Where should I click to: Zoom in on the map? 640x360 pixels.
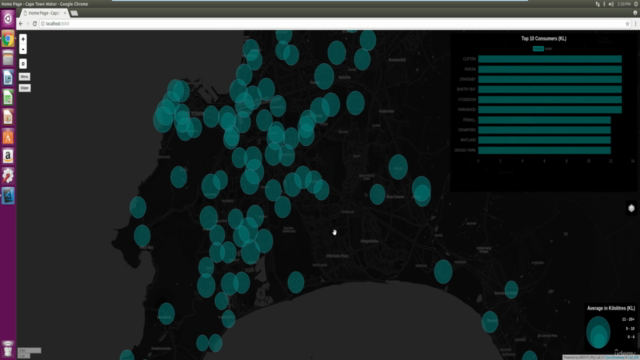point(23,39)
